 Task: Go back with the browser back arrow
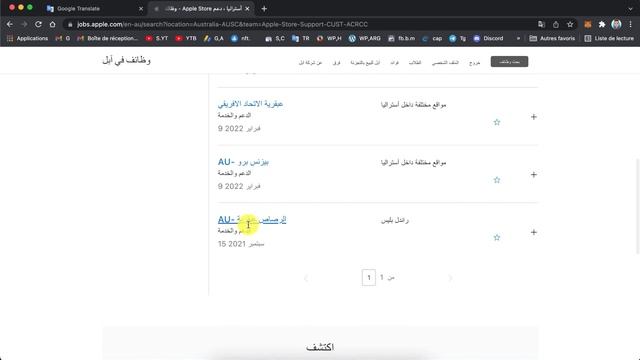pos(10,24)
